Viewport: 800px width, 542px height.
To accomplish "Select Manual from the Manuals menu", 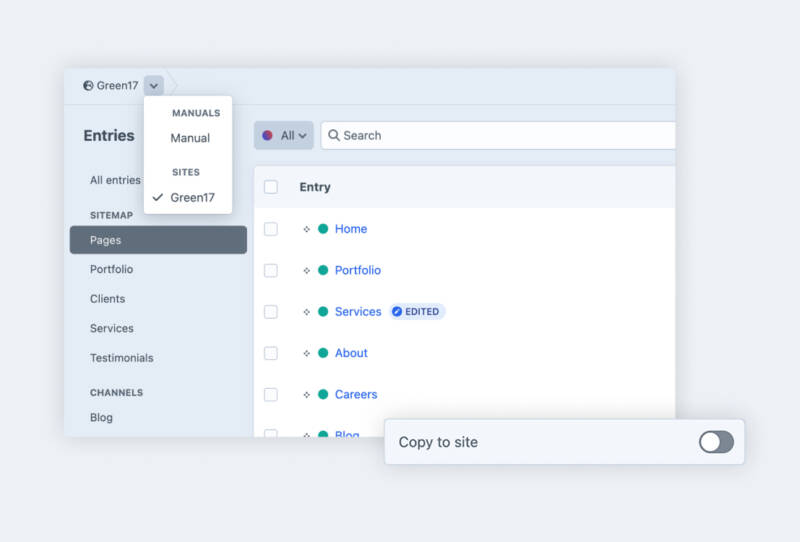I will pos(190,138).
